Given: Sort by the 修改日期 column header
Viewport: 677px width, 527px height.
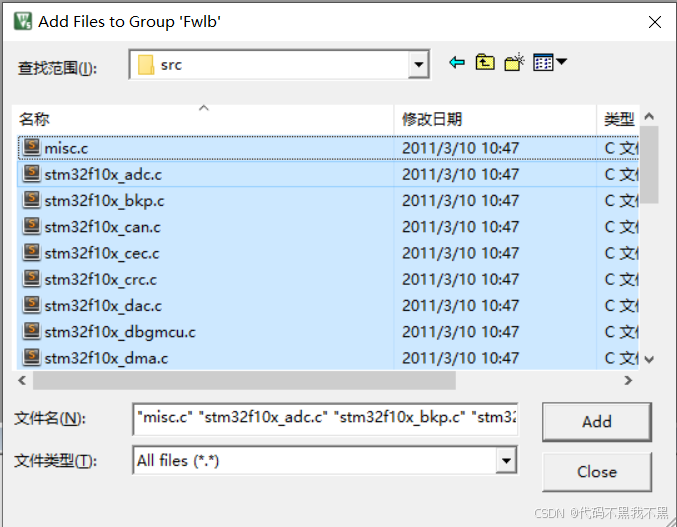Looking at the screenshot, I should pyautogui.click(x=495, y=119).
